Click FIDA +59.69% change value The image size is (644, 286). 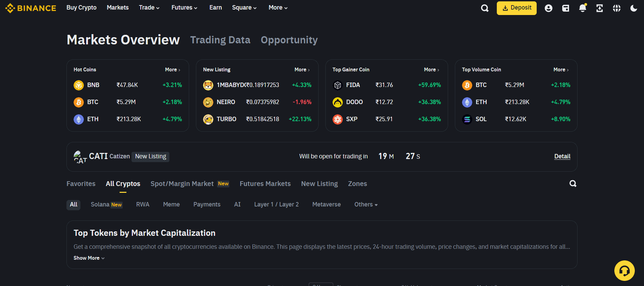tap(429, 85)
